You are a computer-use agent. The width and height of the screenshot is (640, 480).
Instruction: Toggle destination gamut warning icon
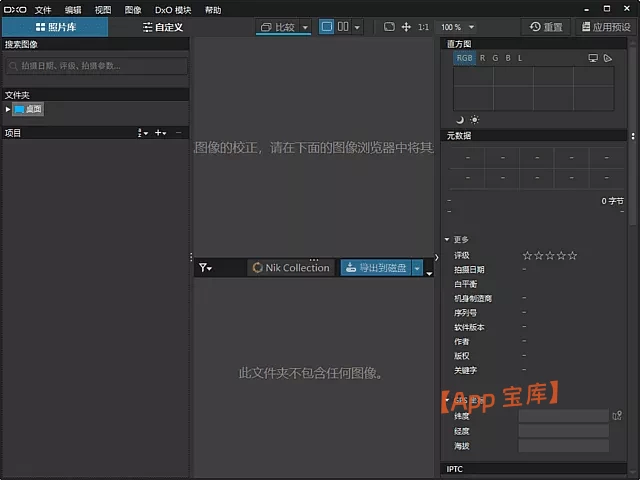coord(607,58)
